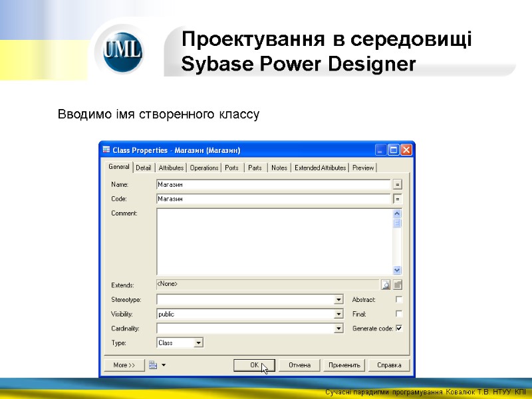532x399 pixels.
Task: Switch to the Operations tab
Action: point(203,168)
